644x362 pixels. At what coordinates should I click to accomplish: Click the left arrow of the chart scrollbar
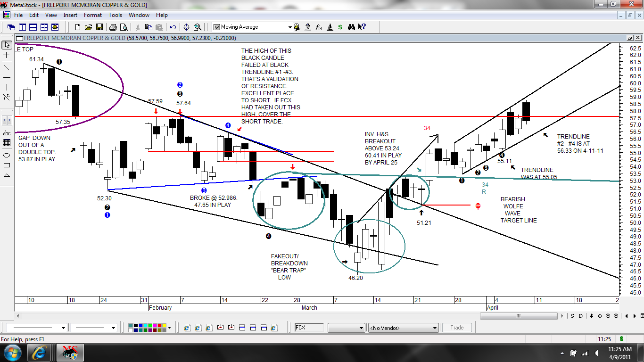[18, 316]
